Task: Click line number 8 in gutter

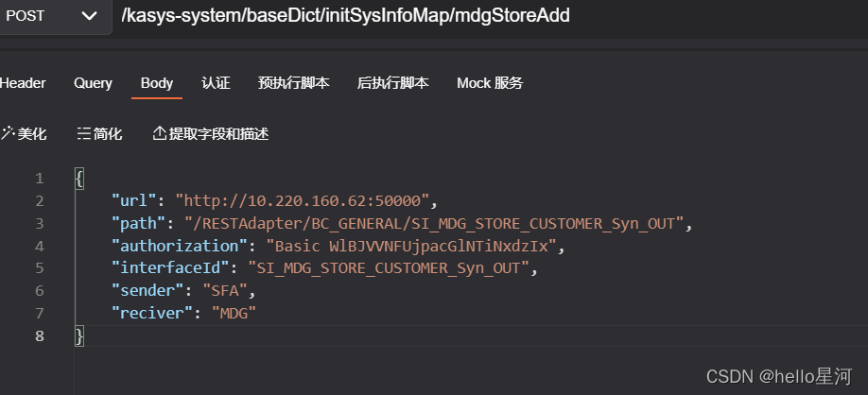Action: tap(39, 335)
